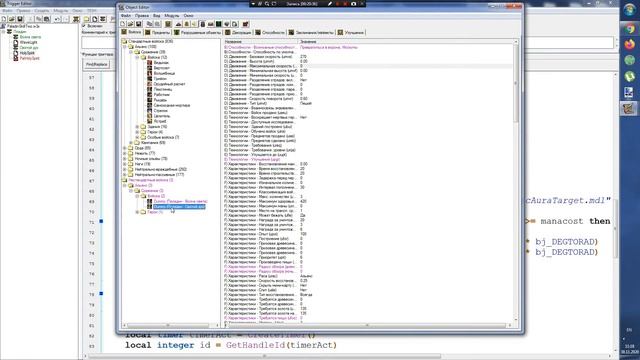The image size is (640, 360).
Task: Click Paste icon in Object Editor toolbar
Action: pyautogui.click(x=158, y=24)
